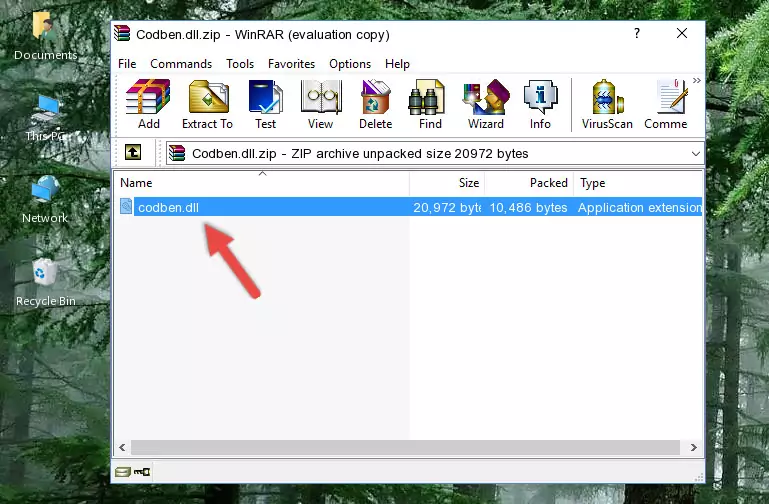The width and height of the screenshot is (769, 504).
Task: Click the codben.dll file icon
Action: coord(126,206)
